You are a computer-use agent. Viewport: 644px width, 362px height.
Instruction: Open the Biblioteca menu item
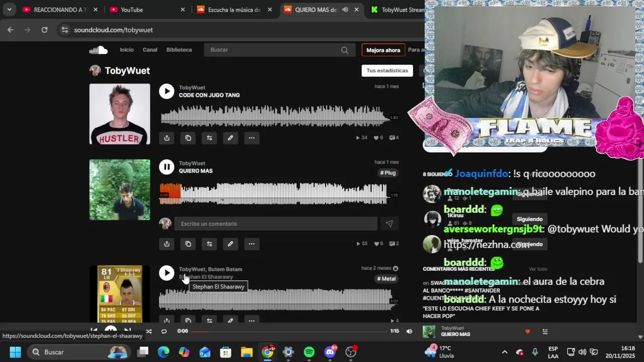point(179,50)
